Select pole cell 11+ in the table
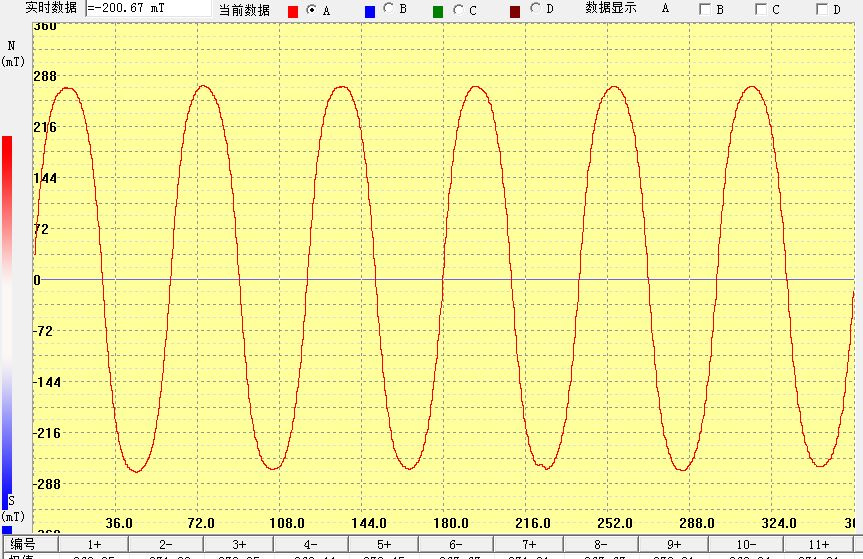The height and width of the screenshot is (559, 863). 818,544
